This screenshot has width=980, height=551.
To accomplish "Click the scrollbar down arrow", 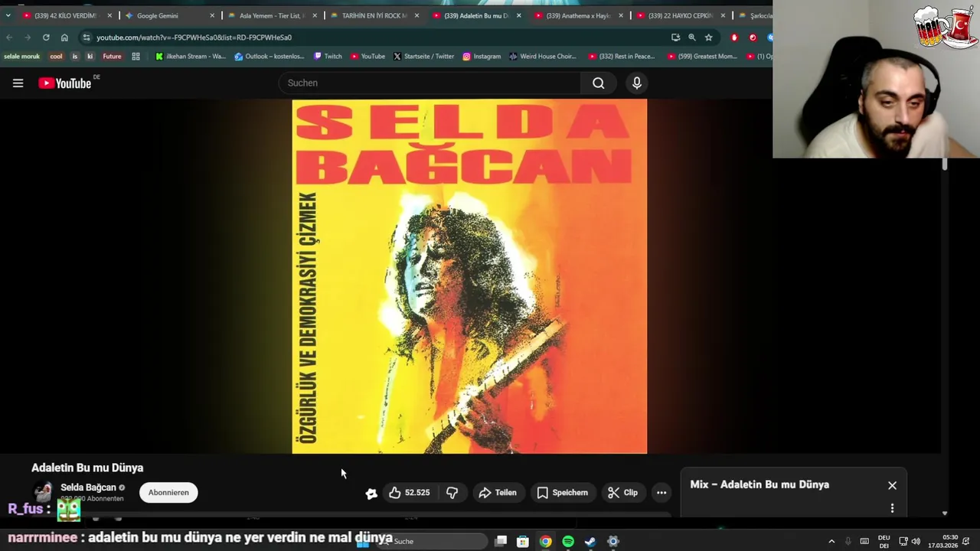I will pyautogui.click(x=945, y=514).
